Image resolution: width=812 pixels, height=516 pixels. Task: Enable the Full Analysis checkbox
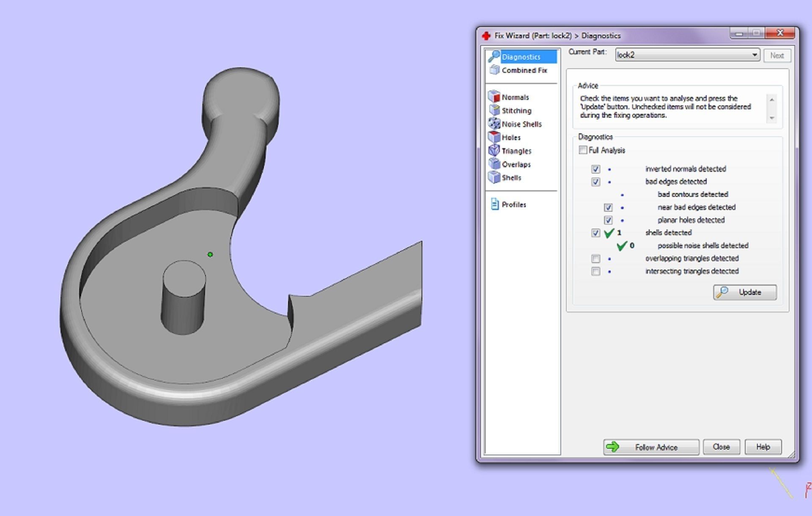583,150
